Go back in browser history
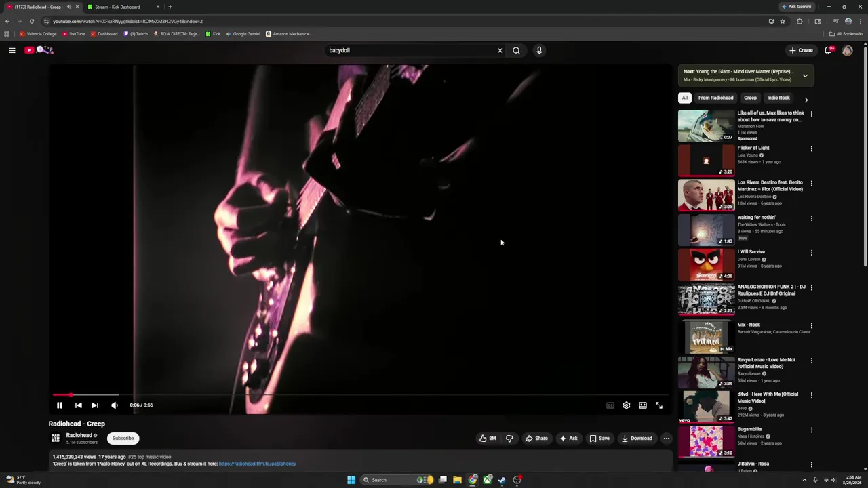 [7, 21]
